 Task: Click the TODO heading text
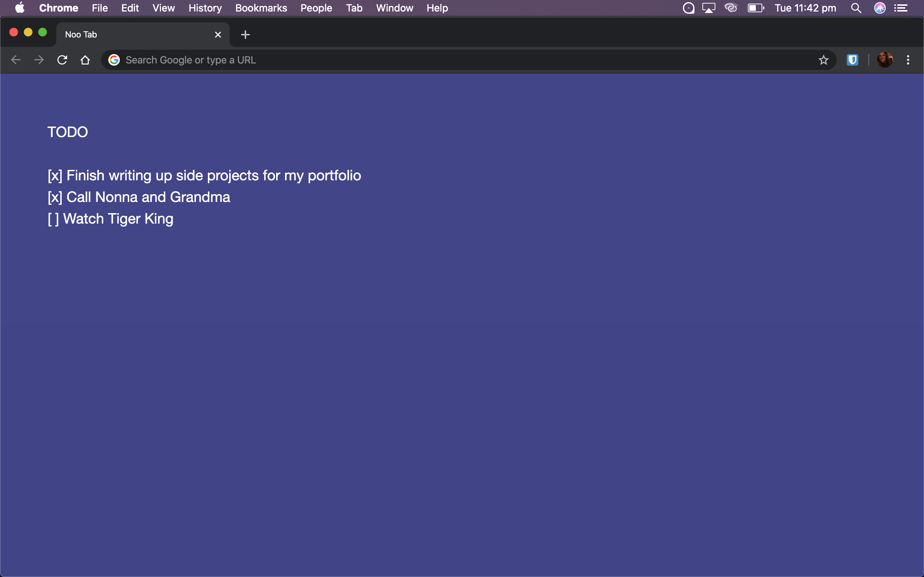[67, 132]
